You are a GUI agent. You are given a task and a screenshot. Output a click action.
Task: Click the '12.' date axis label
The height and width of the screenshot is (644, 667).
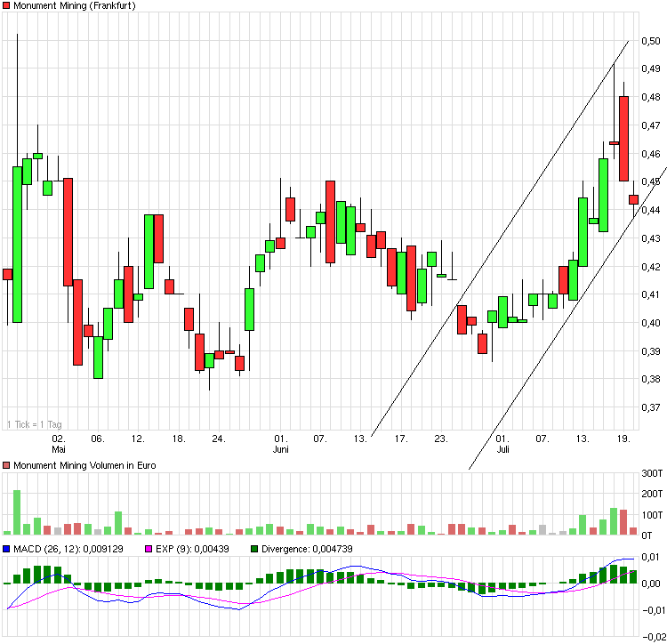click(x=138, y=439)
